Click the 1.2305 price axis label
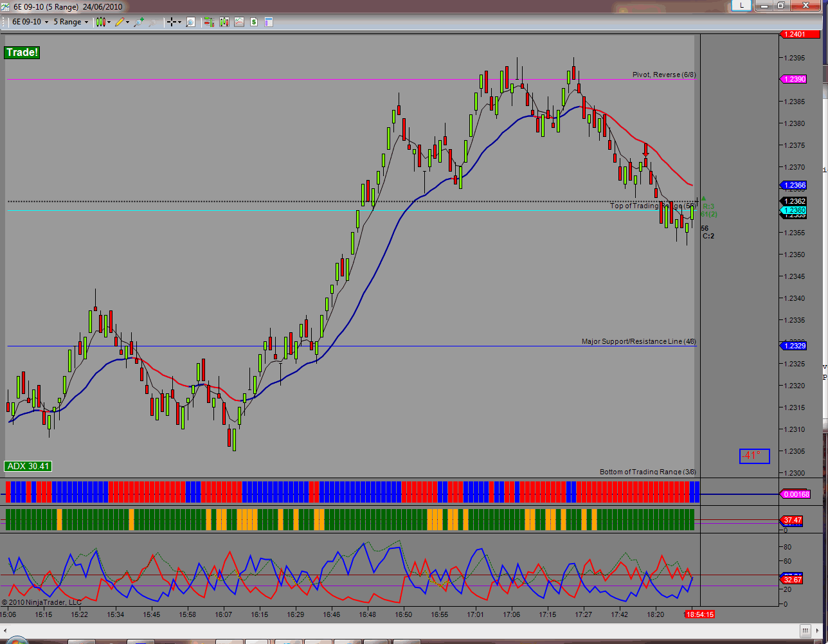Image resolution: width=828 pixels, height=644 pixels. tap(795, 451)
